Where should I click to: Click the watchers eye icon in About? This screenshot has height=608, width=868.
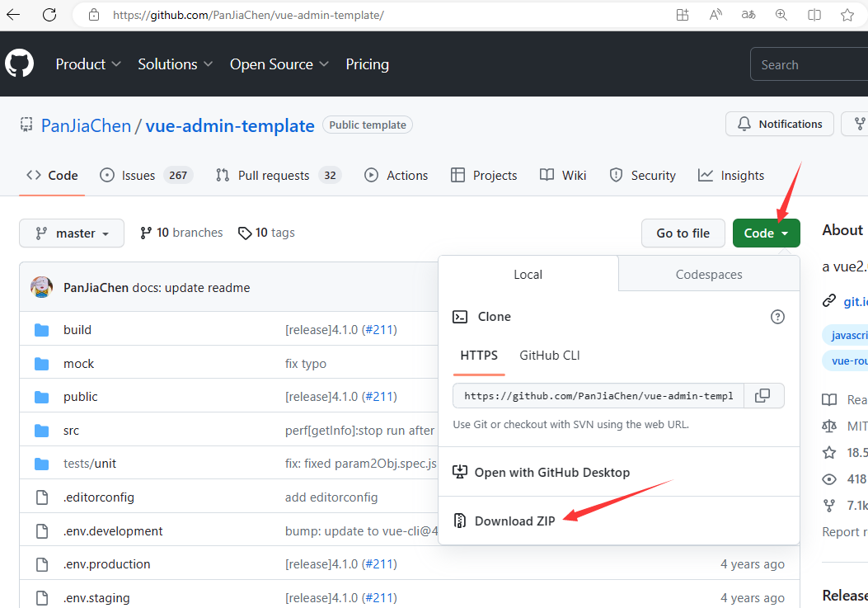tap(828, 478)
